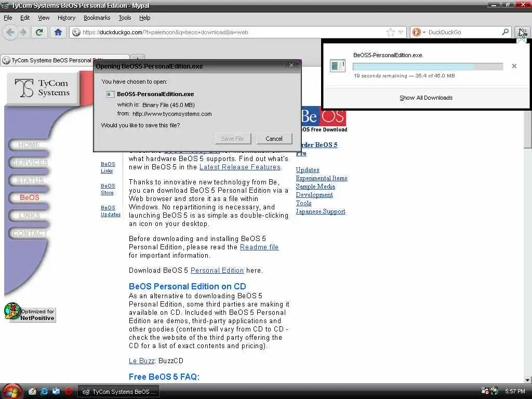
Task: Open the Edit menu
Action: 25,18
